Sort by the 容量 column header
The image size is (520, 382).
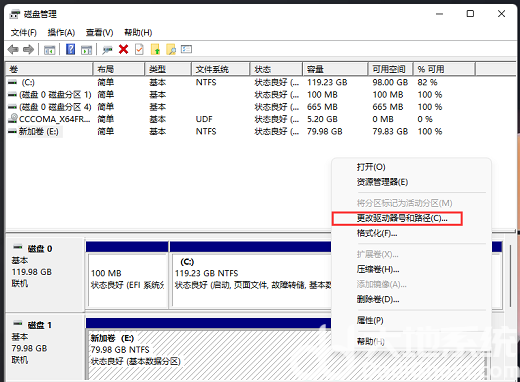335,69
